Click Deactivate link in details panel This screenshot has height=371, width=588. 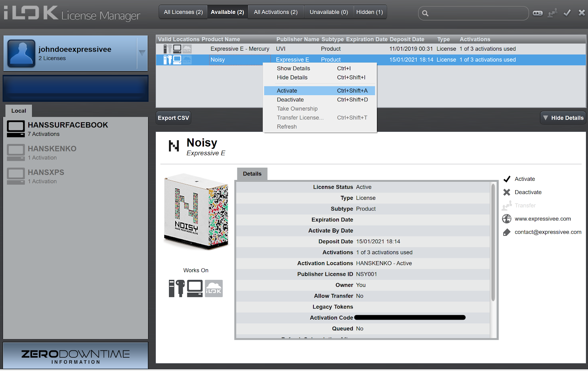pyautogui.click(x=528, y=192)
